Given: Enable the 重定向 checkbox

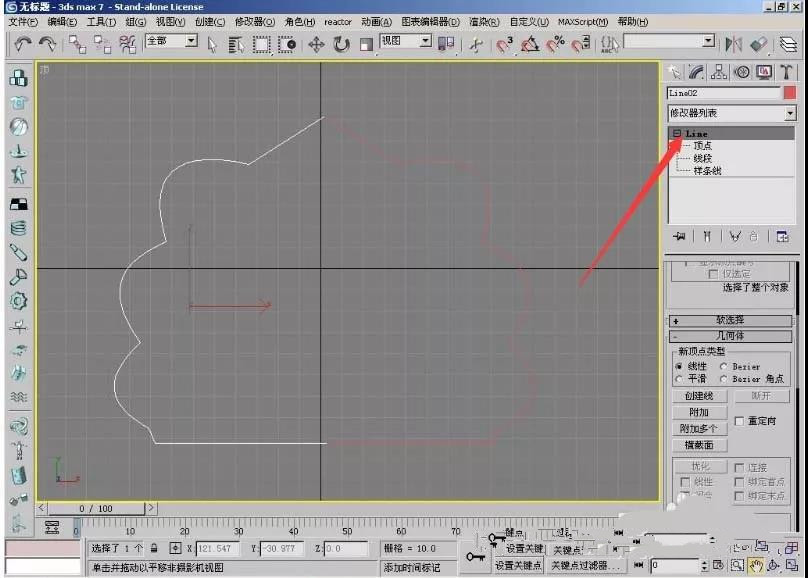Looking at the screenshot, I should [x=739, y=421].
